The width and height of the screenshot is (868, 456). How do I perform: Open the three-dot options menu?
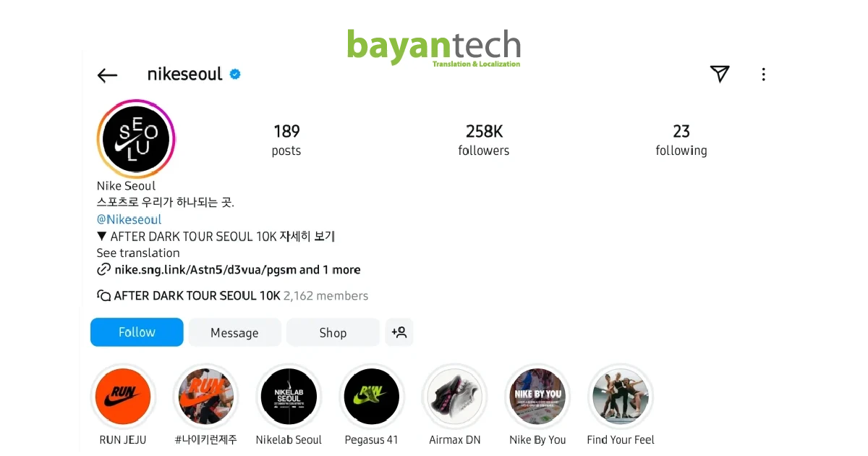(763, 75)
